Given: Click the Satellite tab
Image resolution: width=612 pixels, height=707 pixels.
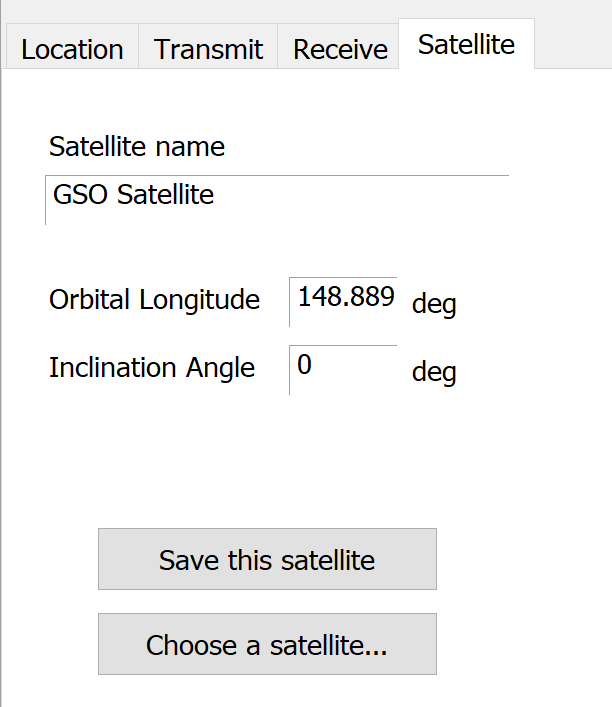Looking at the screenshot, I should coord(466,44).
